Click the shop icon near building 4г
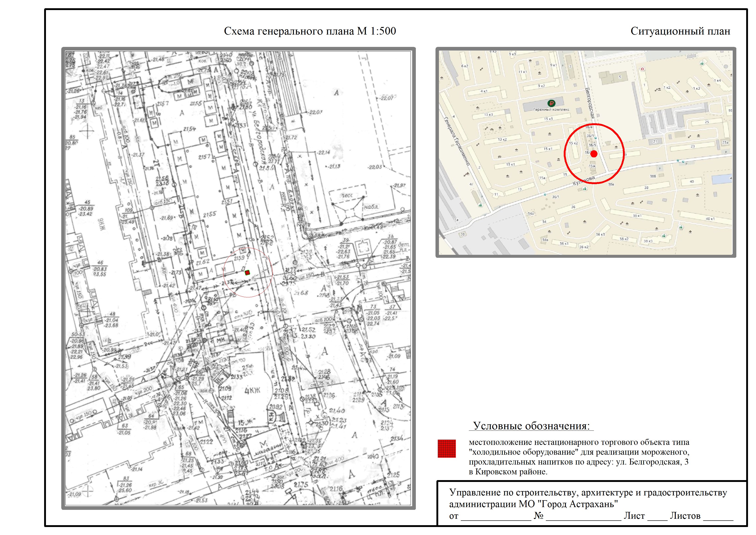This screenshot has height=535, width=756. [480, 205]
